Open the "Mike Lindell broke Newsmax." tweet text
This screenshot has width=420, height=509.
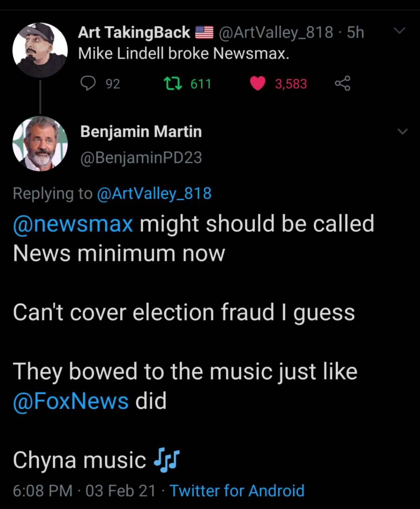click(183, 53)
